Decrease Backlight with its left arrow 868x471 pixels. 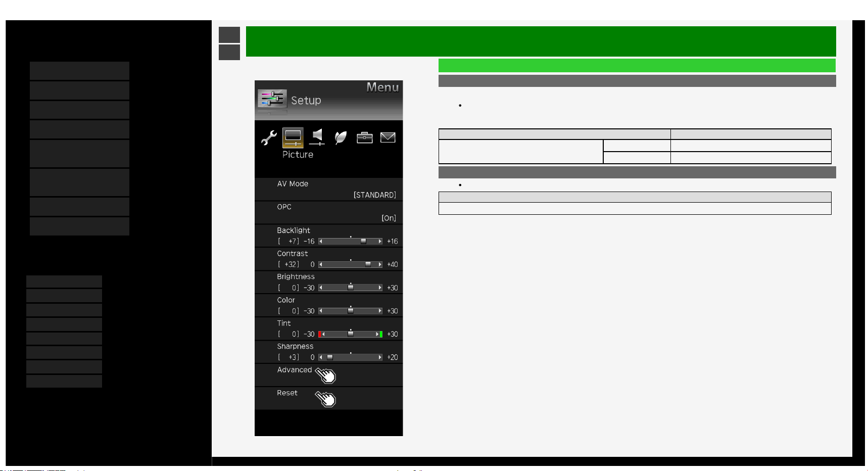pos(321,242)
